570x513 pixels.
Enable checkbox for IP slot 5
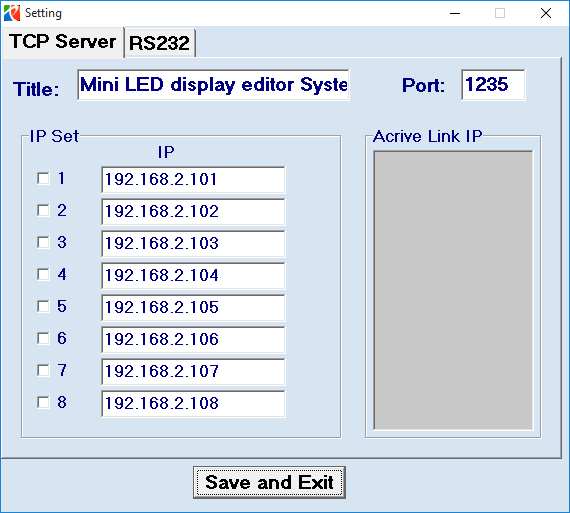[x=43, y=306]
